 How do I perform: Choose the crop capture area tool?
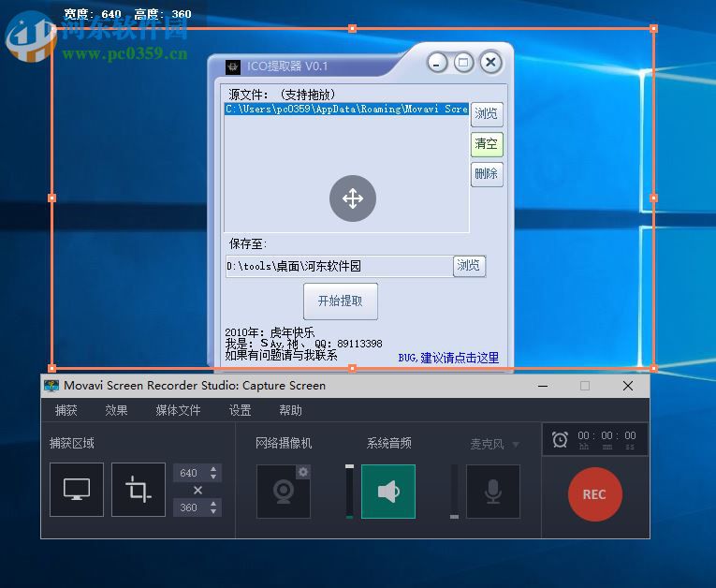[138, 490]
